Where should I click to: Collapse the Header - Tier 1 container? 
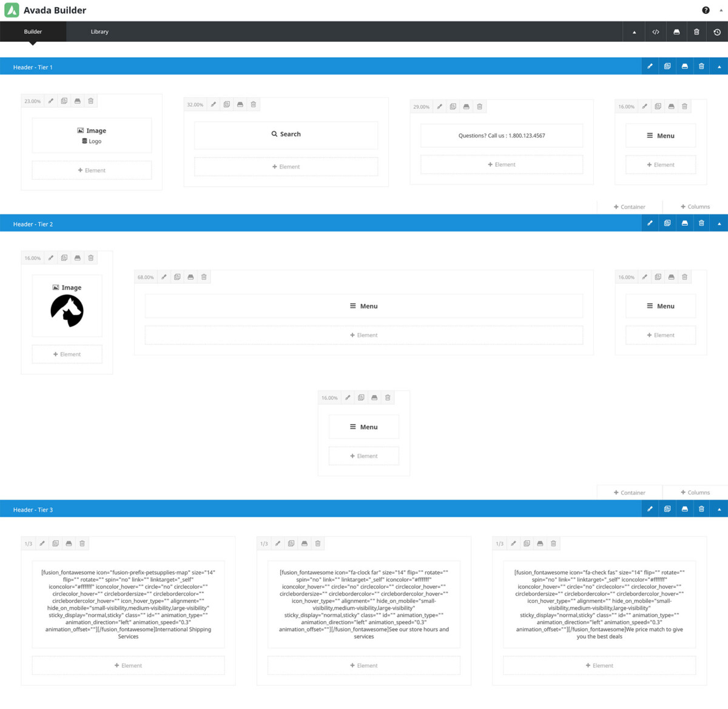coord(719,66)
